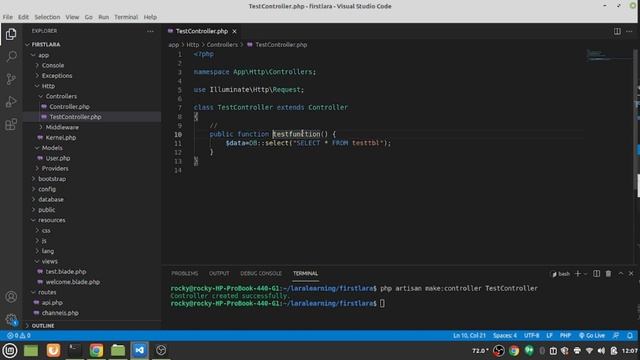Open the Extensions view
Image resolution: width=640 pixels, height=360 pixels.
(x=11, y=124)
